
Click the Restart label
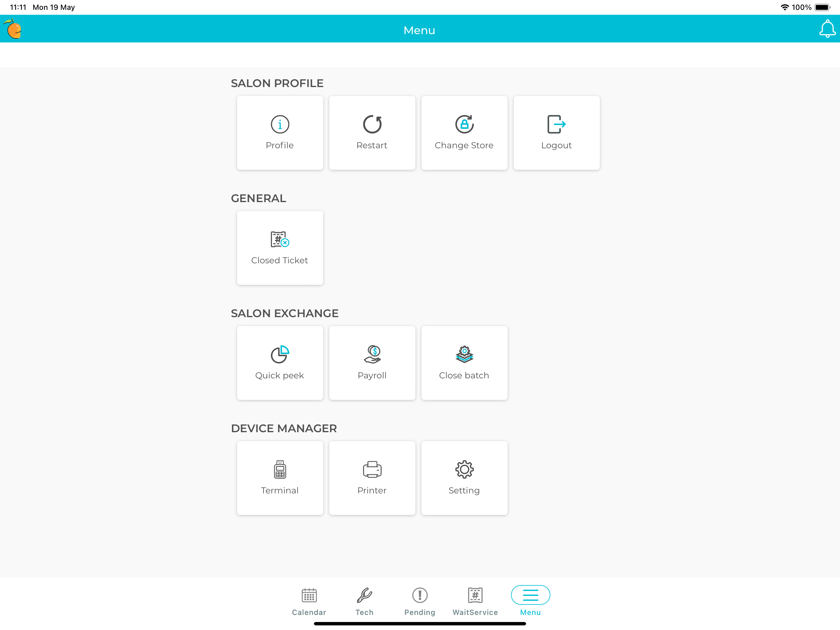pos(372,146)
